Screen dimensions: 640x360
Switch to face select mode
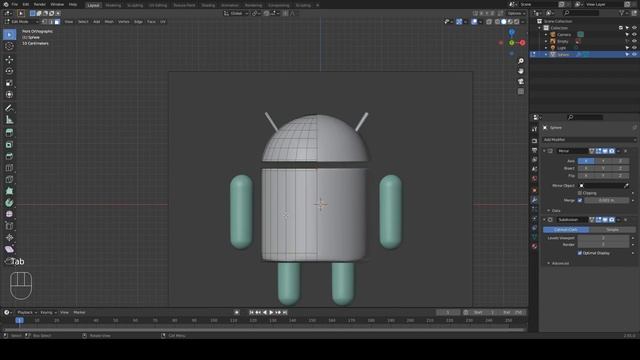tap(57, 22)
